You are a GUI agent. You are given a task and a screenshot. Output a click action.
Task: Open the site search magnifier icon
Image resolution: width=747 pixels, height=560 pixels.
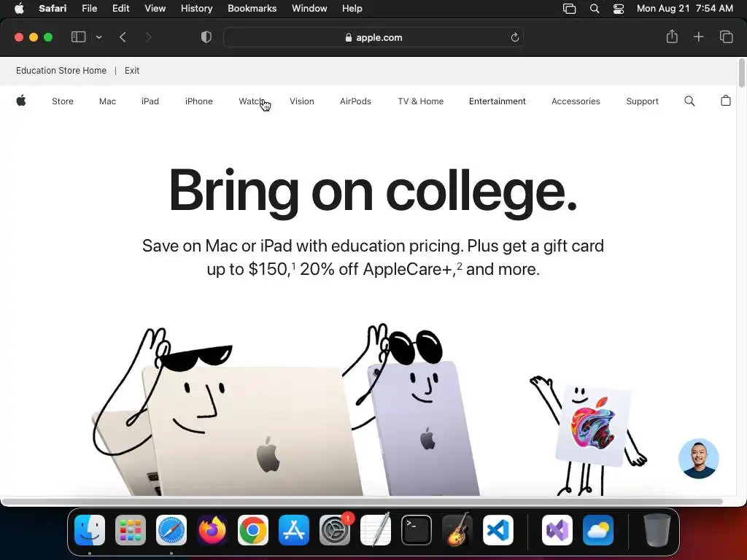[689, 101]
